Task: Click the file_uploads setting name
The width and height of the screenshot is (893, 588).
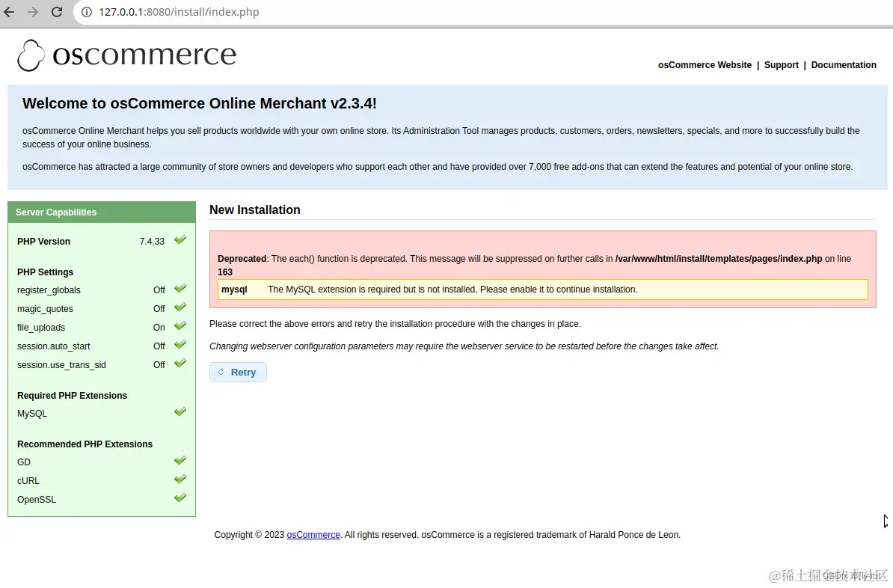Action: pos(41,328)
